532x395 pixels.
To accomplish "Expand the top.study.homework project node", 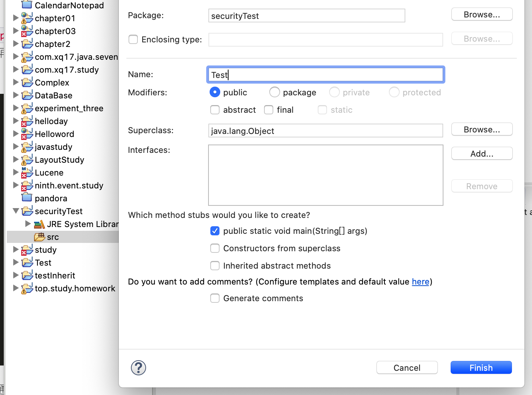I will click(x=16, y=288).
